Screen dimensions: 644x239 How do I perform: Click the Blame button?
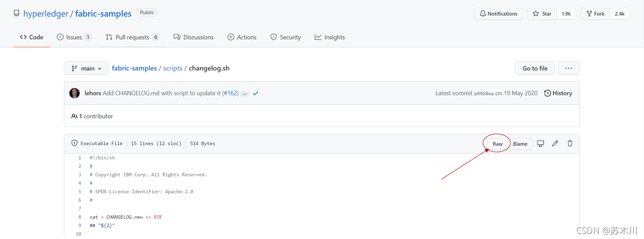coord(520,144)
